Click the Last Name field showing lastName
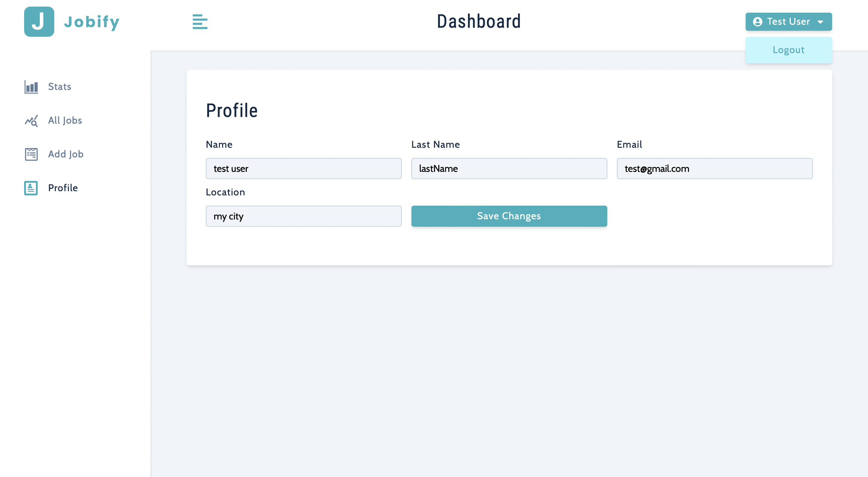Viewport: 868px width, 477px height. click(509, 169)
